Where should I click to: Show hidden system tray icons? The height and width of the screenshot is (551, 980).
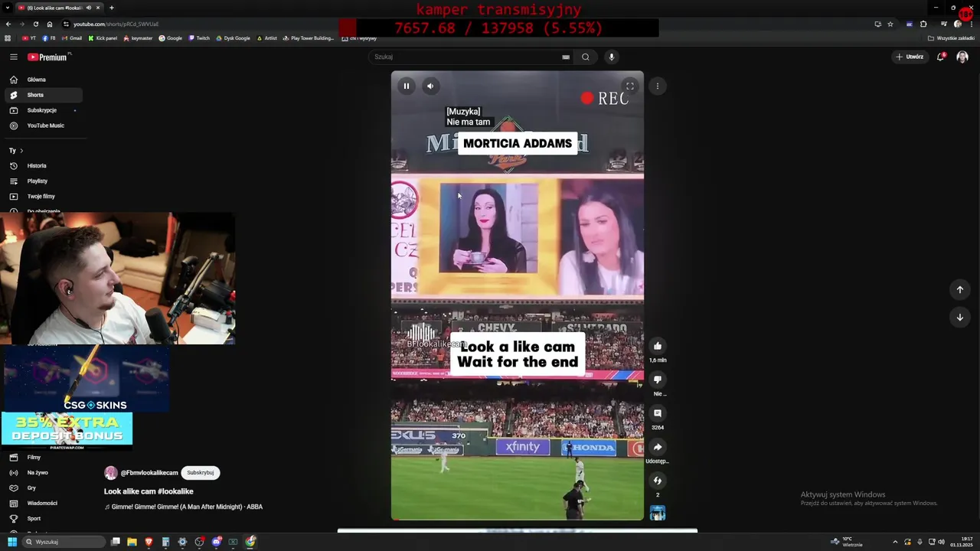coord(895,542)
